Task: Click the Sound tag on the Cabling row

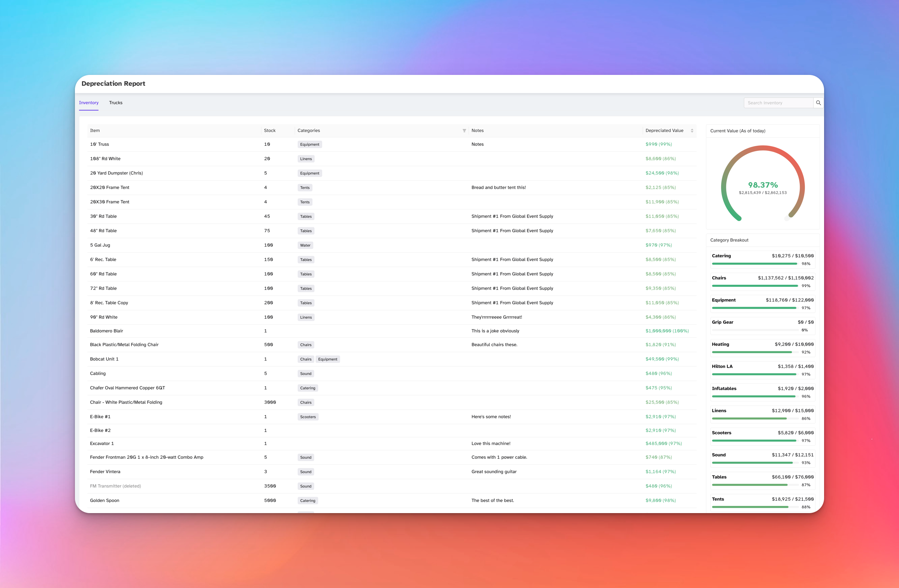Action: pyautogui.click(x=306, y=373)
